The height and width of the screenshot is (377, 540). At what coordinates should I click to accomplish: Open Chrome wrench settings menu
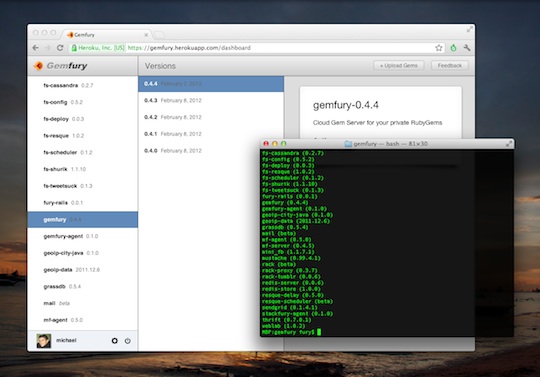[467, 48]
